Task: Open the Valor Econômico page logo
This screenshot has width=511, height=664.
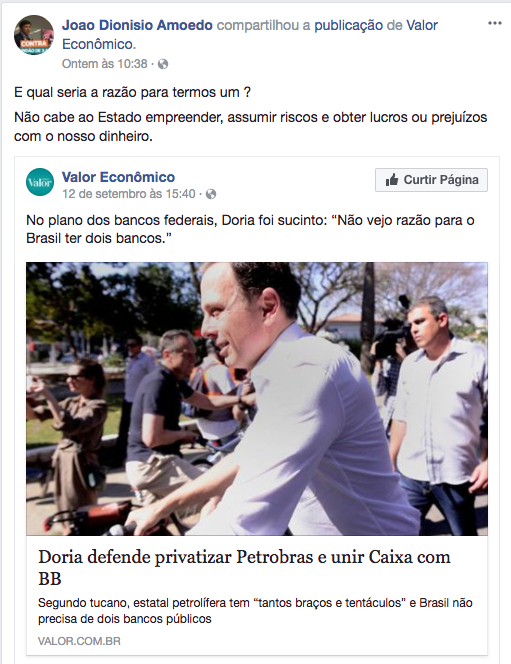Action: click(40, 182)
